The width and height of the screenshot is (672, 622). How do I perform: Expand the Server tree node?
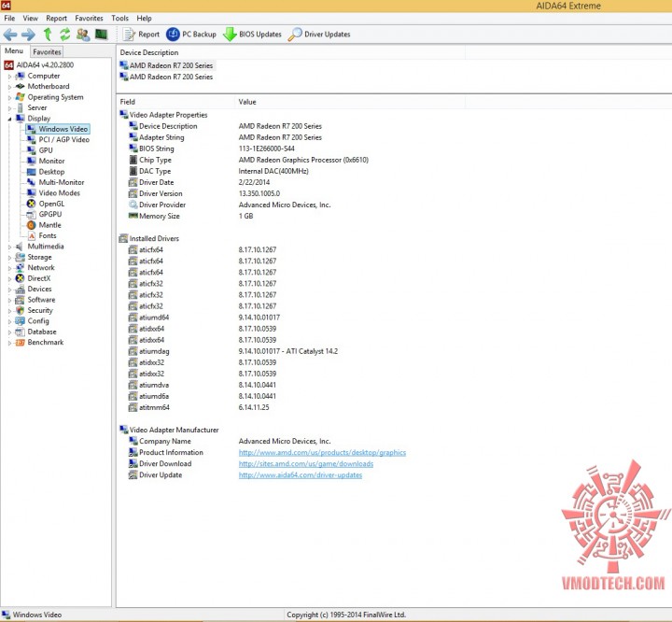coord(9,108)
